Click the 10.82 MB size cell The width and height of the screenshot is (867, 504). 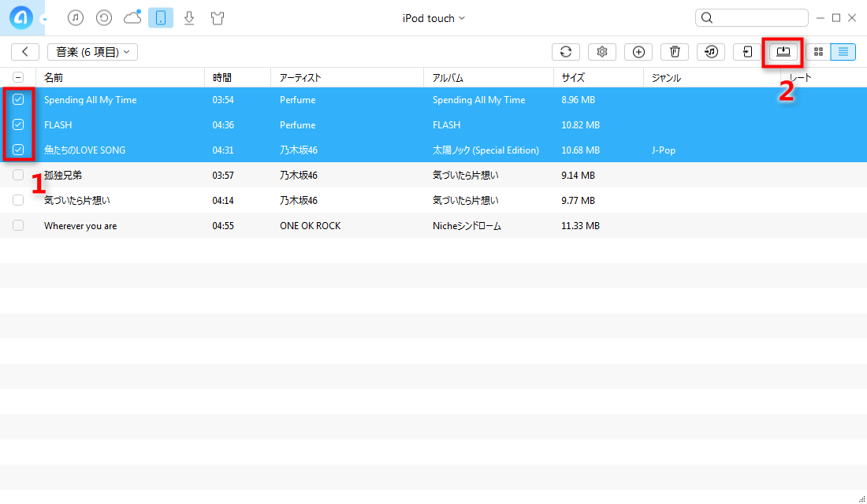[x=581, y=125]
